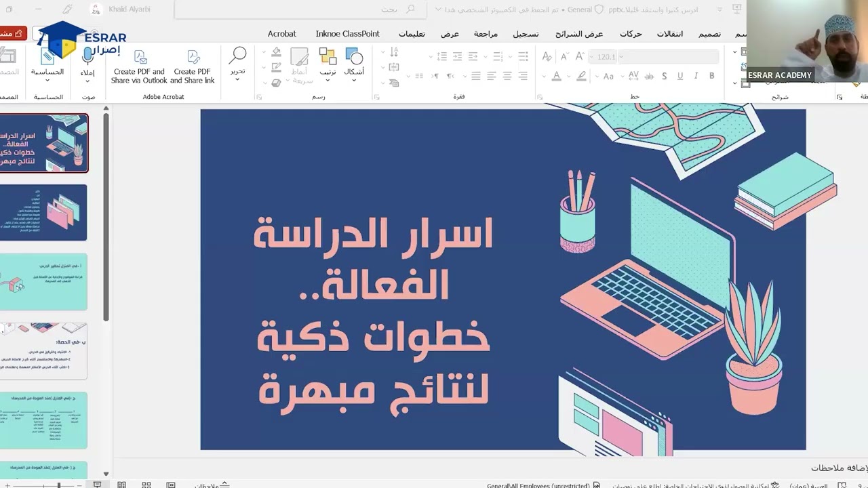Open Quick Styles (أنماط سريعة)
The height and width of the screenshot is (488, 868).
[x=300, y=65]
